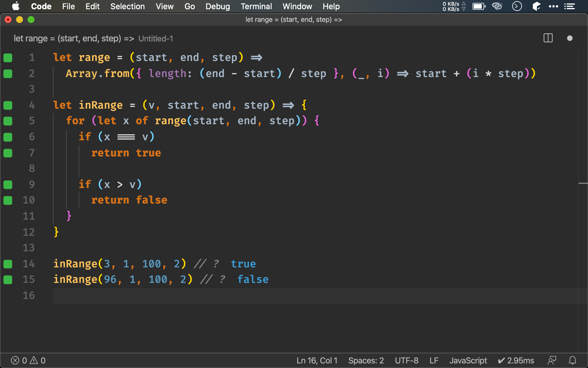Click the minimap scrollbar slider on right edge
588x368 pixels.
pos(583,183)
